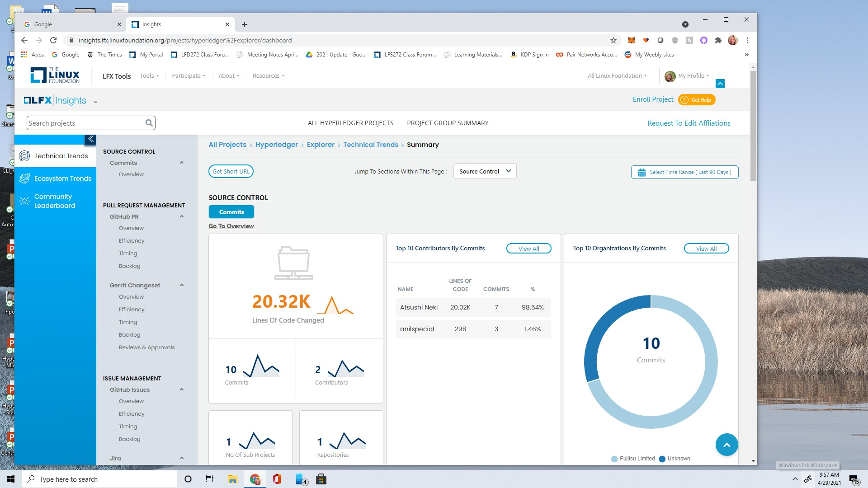The height and width of the screenshot is (488, 868).
Task: Click the Get Help chat icon
Action: (x=684, y=100)
